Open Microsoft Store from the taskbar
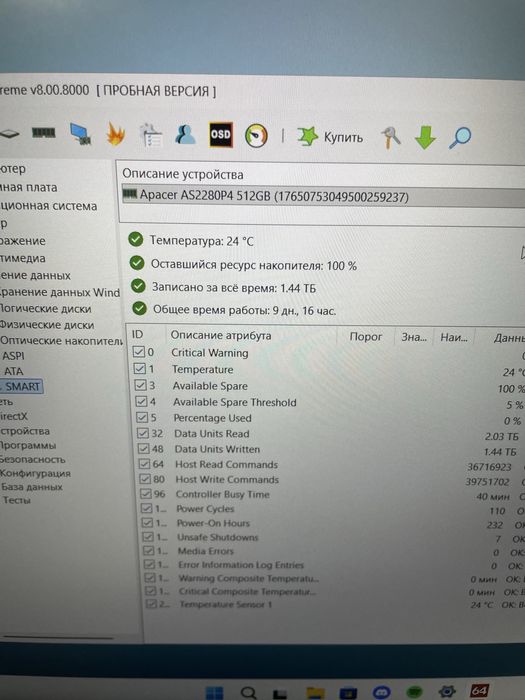This screenshot has height=700, width=525. coord(348,693)
